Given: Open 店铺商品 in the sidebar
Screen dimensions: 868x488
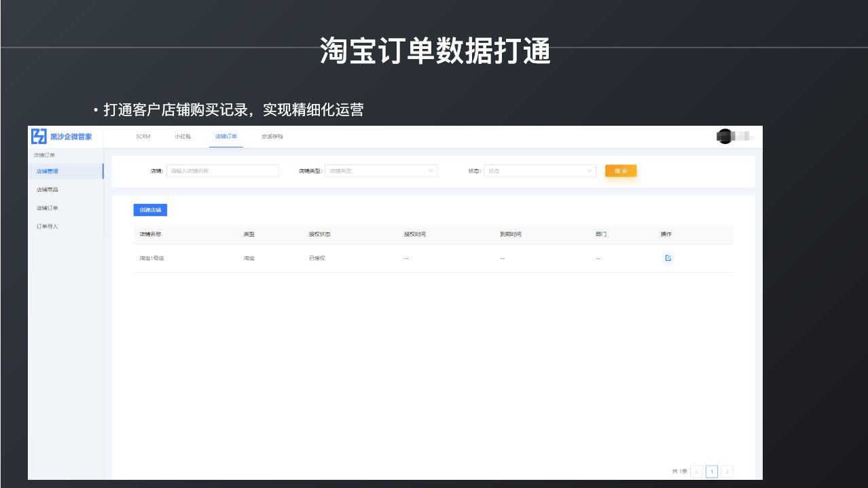Looking at the screenshot, I should point(48,190).
